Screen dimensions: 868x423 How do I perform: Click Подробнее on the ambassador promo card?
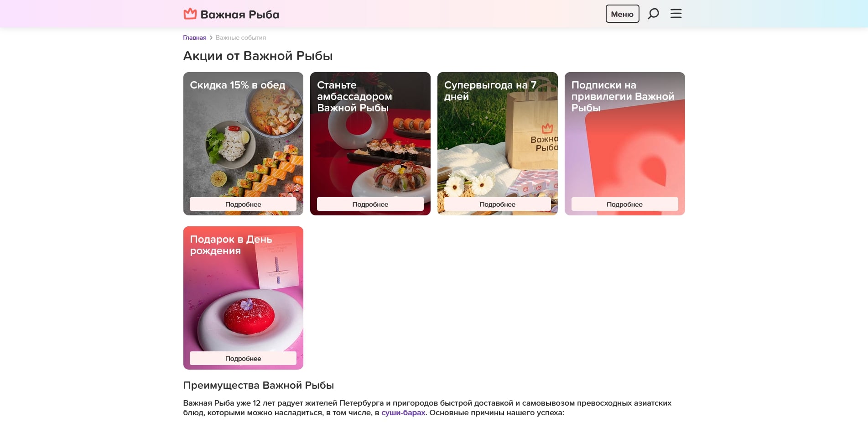tap(370, 204)
